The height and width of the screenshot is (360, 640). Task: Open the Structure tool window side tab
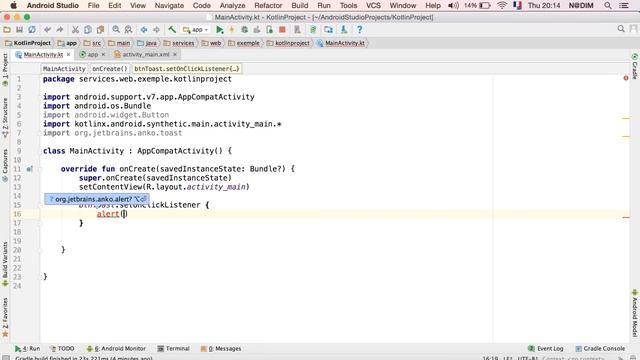tap(5, 118)
